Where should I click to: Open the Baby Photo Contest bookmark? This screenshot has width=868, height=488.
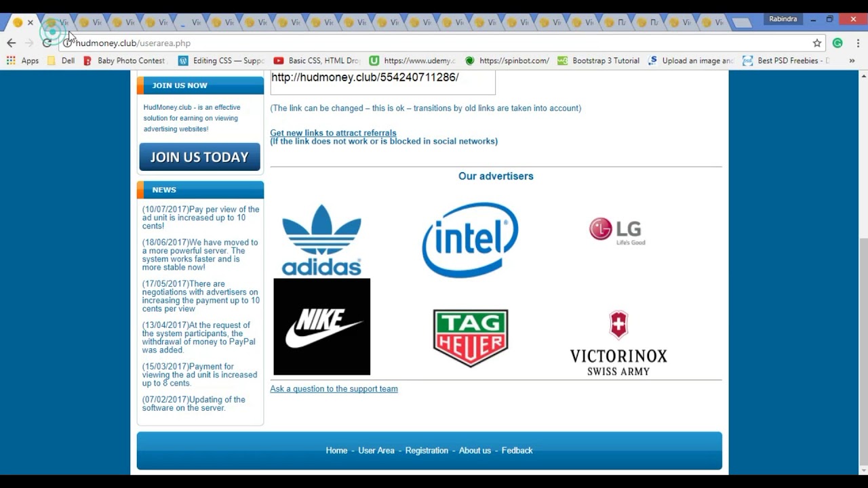pyautogui.click(x=124, y=60)
